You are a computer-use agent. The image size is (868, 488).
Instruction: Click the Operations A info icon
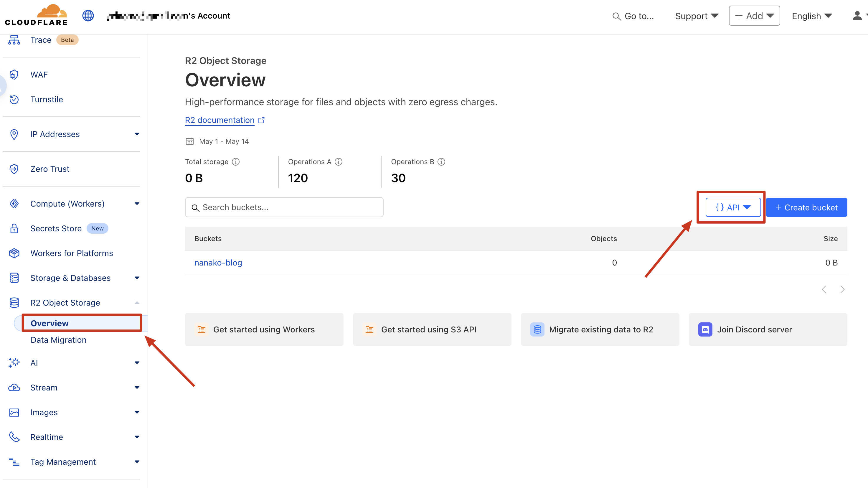click(339, 162)
